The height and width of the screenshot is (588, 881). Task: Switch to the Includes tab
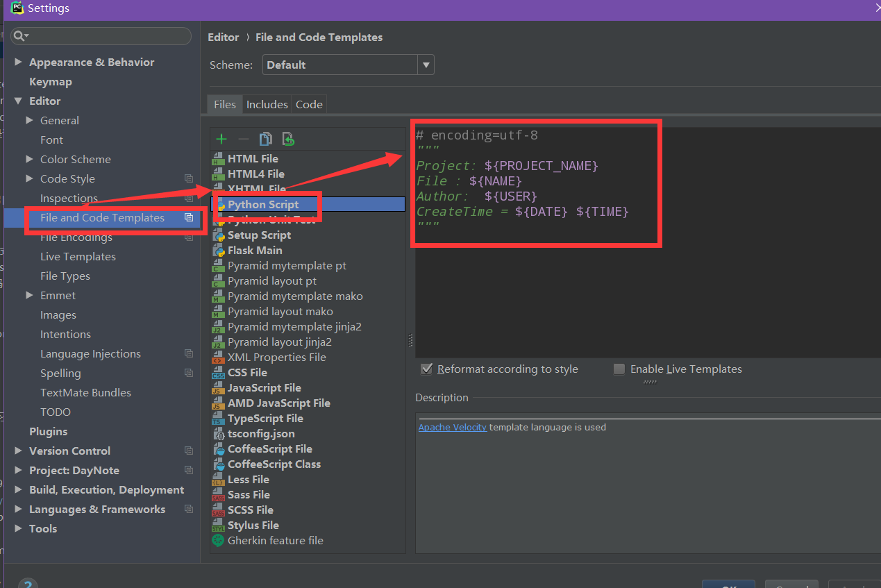(x=267, y=104)
